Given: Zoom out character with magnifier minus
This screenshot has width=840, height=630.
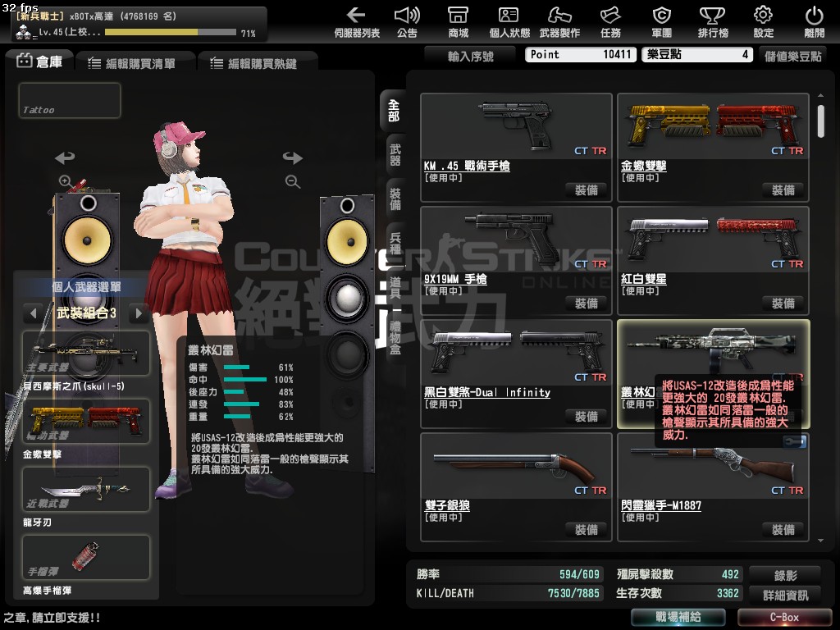Looking at the screenshot, I should (293, 181).
